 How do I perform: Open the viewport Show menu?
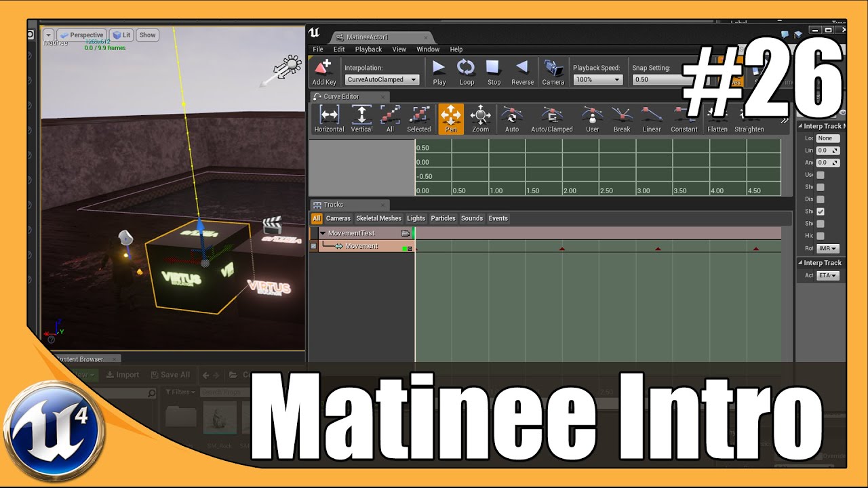(147, 35)
